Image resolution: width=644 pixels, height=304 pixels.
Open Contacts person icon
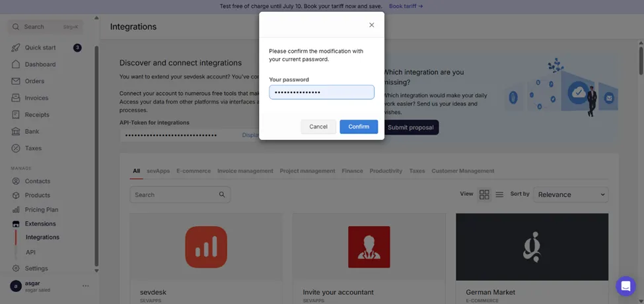16,181
